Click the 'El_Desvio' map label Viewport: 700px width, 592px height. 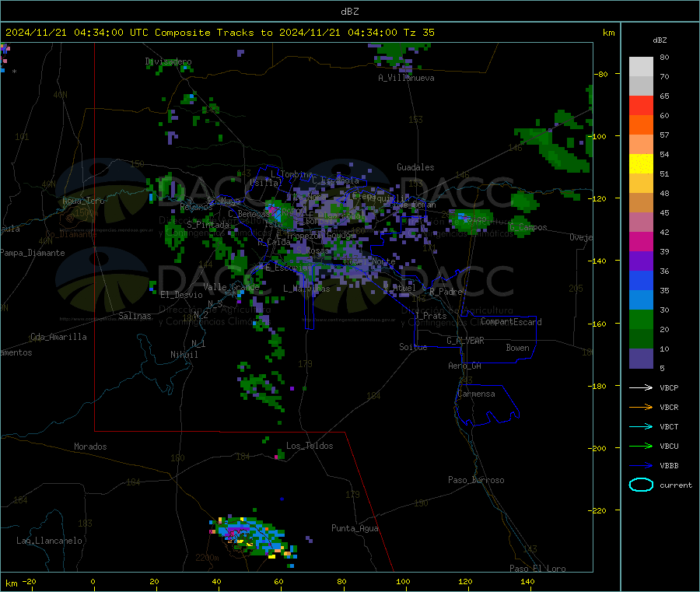pyautogui.click(x=181, y=295)
